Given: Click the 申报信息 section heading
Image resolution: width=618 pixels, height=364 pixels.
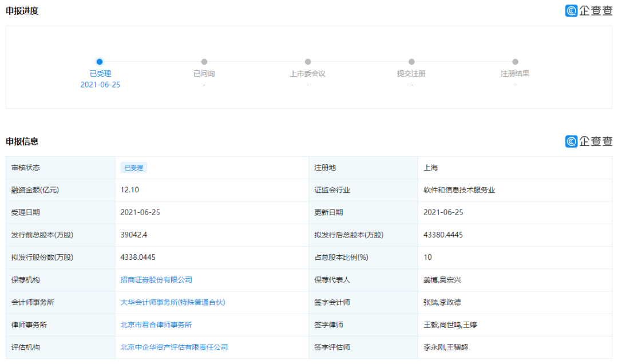Looking at the screenshot, I should click(x=22, y=141).
